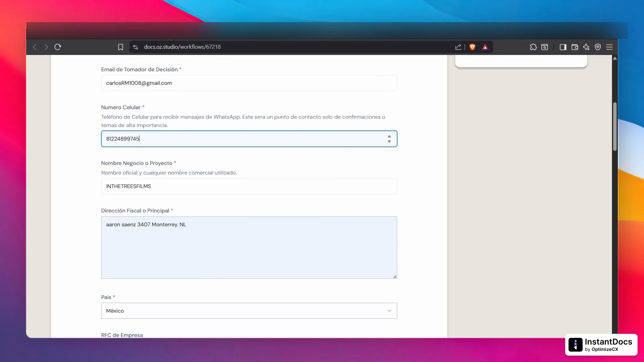Click the Numero Celular label

pos(121,107)
